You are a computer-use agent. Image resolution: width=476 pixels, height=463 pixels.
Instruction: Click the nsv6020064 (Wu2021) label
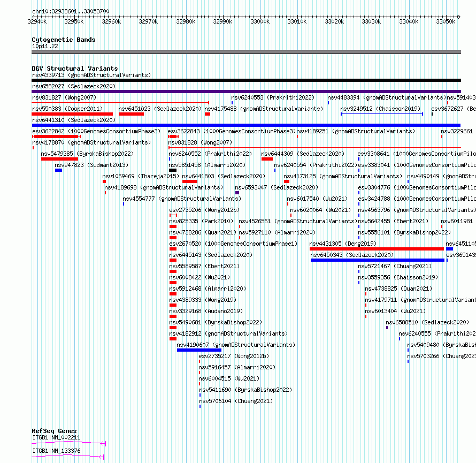click(320, 210)
